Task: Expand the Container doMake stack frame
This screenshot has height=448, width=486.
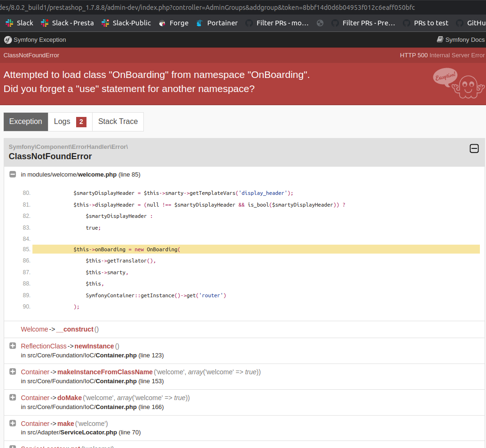Action: click(12, 398)
